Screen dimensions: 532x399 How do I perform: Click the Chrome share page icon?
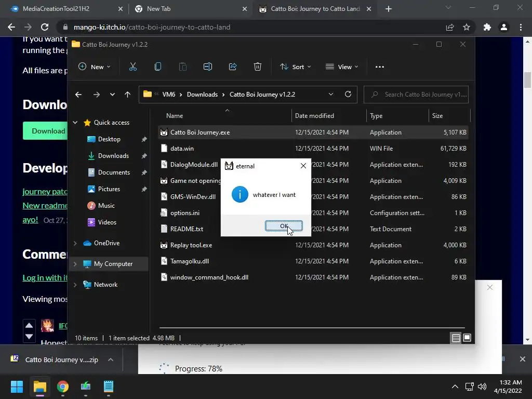point(450,27)
